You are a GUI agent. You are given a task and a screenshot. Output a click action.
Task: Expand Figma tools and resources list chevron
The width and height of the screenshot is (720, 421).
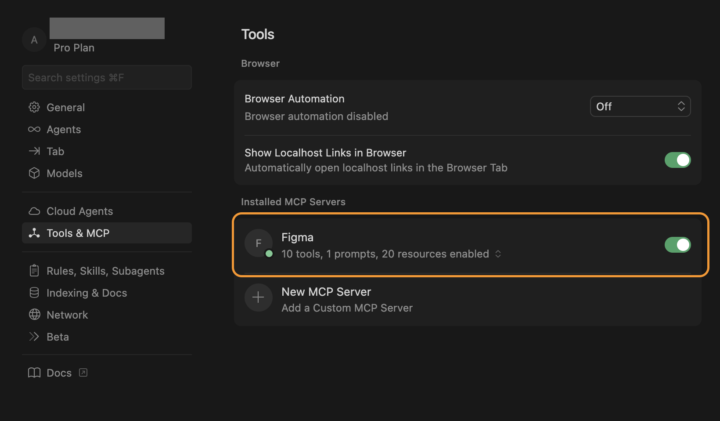coord(498,254)
